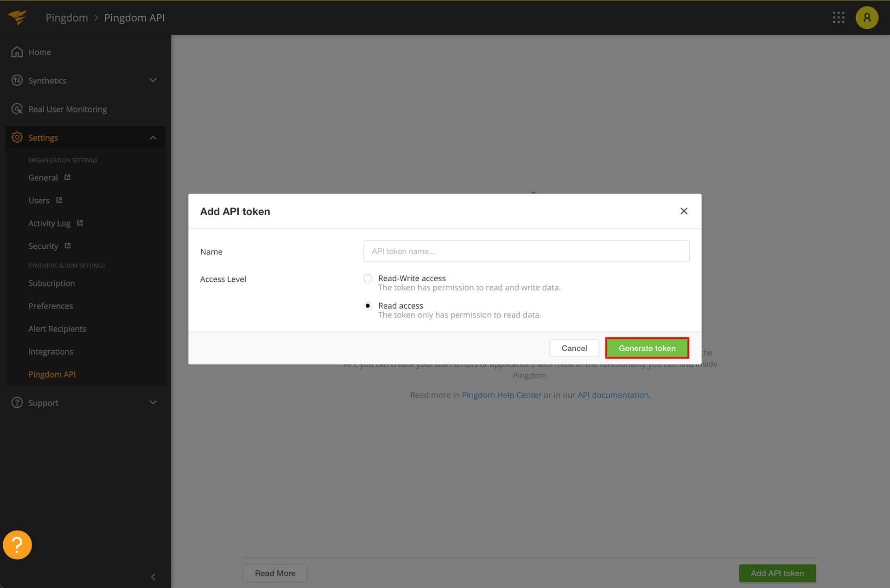Screen dimensions: 890x588
Task: Click external link icon next to Users
Action: click(59, 200)
